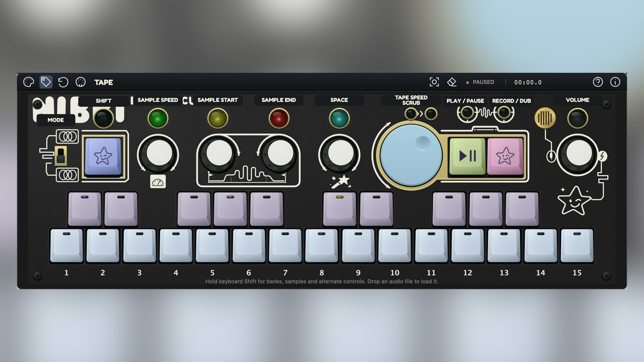Click the green Play/Pause button

[x=467, y=156]
